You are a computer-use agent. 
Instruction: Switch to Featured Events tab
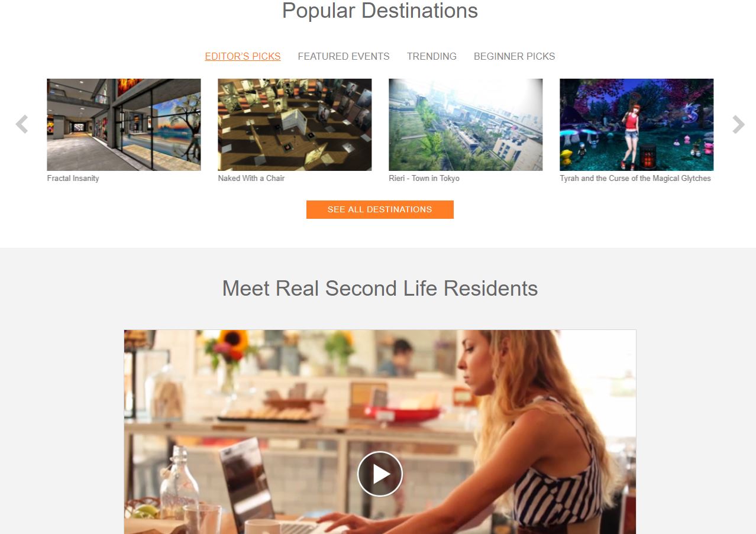coord(344,56)
